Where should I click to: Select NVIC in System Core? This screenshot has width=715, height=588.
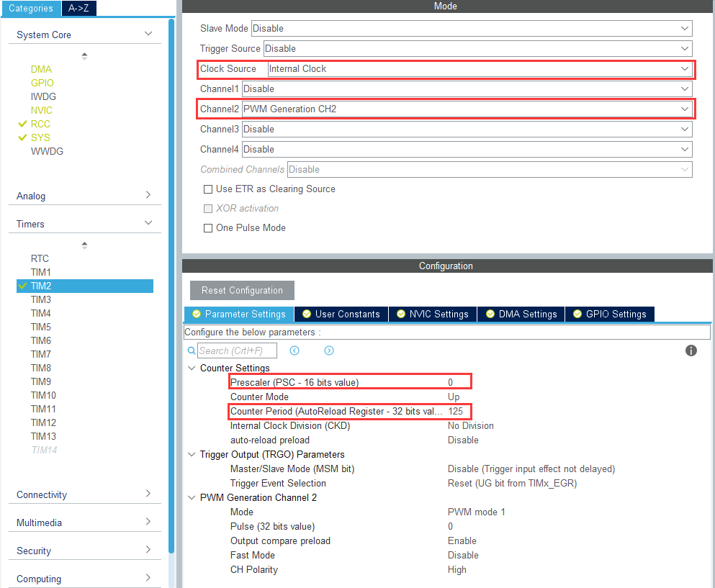42,110
